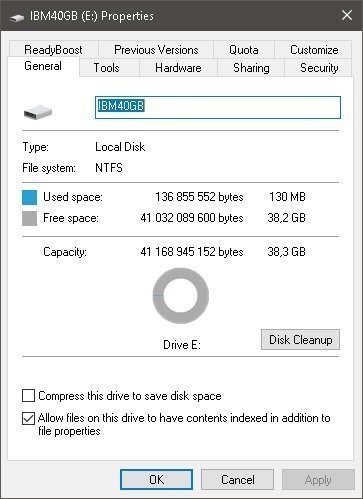Open the Sharing tab
The width and height of the screenshot is (363, 499).
coord(251,68)
